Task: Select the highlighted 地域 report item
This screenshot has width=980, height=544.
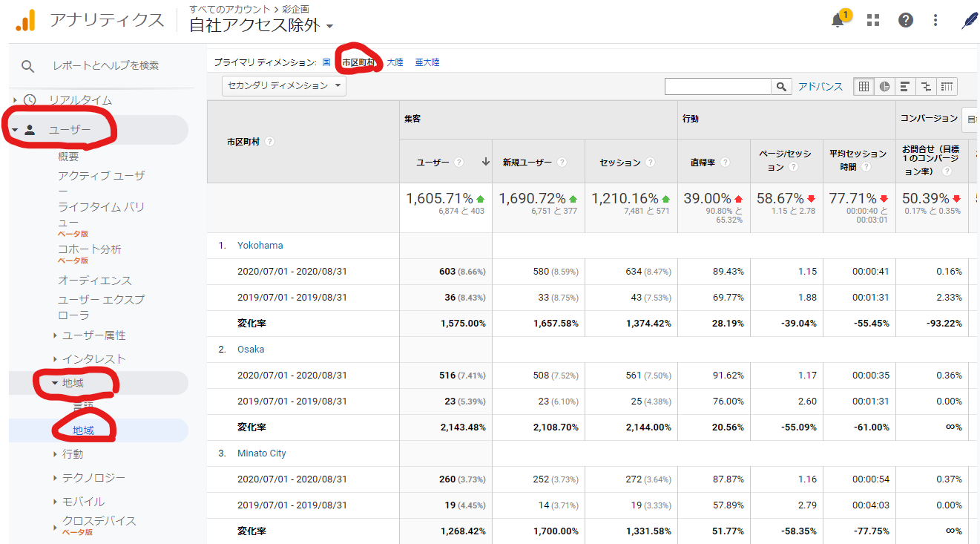Action: [x=83, y=430]
